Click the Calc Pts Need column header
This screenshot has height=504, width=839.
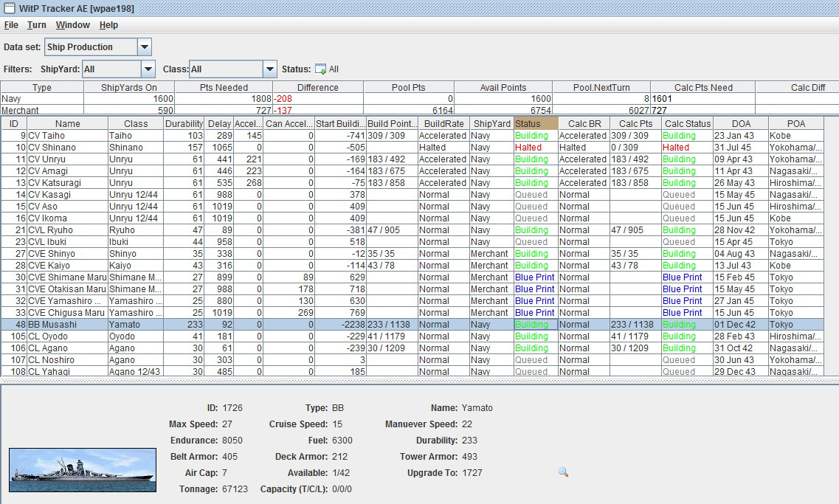[x=703, y=88]
